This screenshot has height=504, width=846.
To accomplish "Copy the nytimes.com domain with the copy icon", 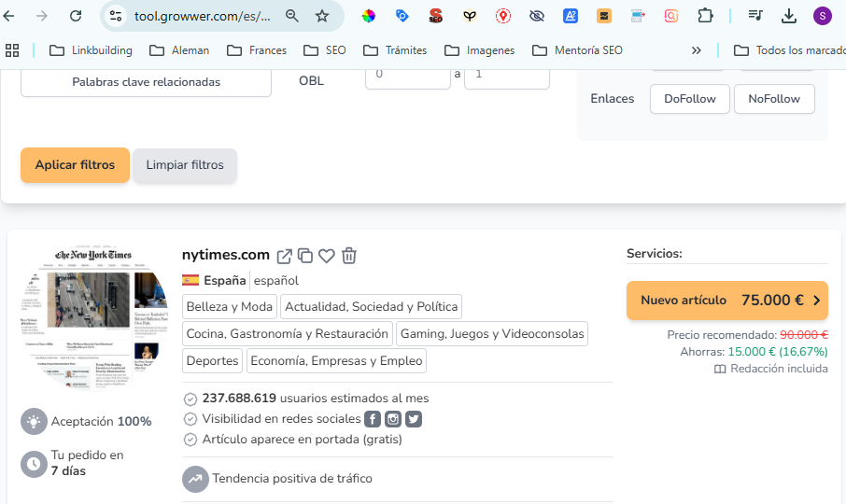I will click(305, 256).
